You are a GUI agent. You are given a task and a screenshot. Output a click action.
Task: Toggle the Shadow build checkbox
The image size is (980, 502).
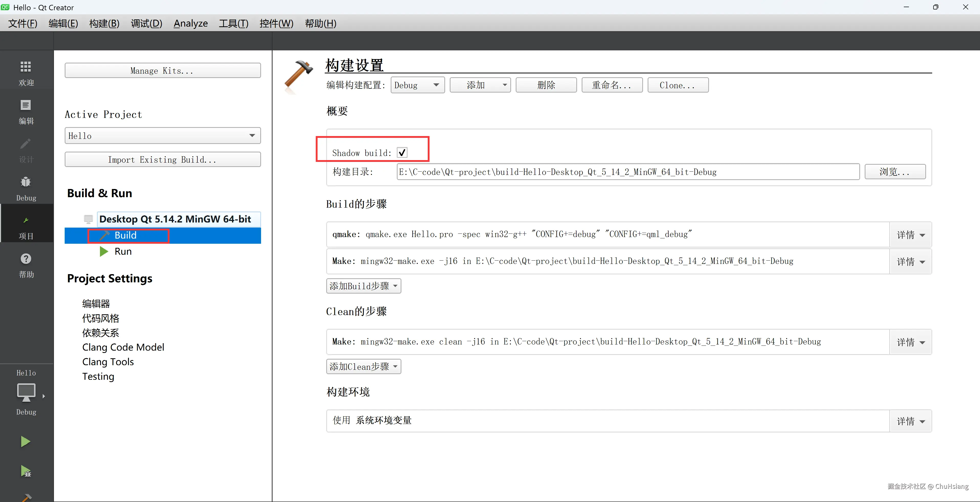402,153
